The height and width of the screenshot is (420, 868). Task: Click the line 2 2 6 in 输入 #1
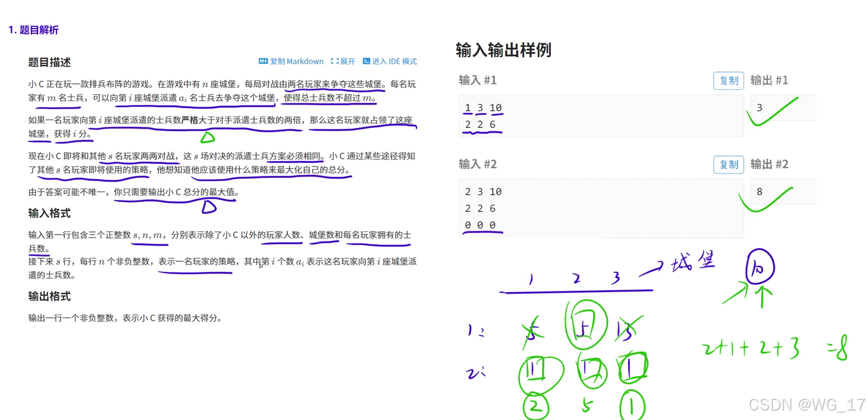coord(480,124)
